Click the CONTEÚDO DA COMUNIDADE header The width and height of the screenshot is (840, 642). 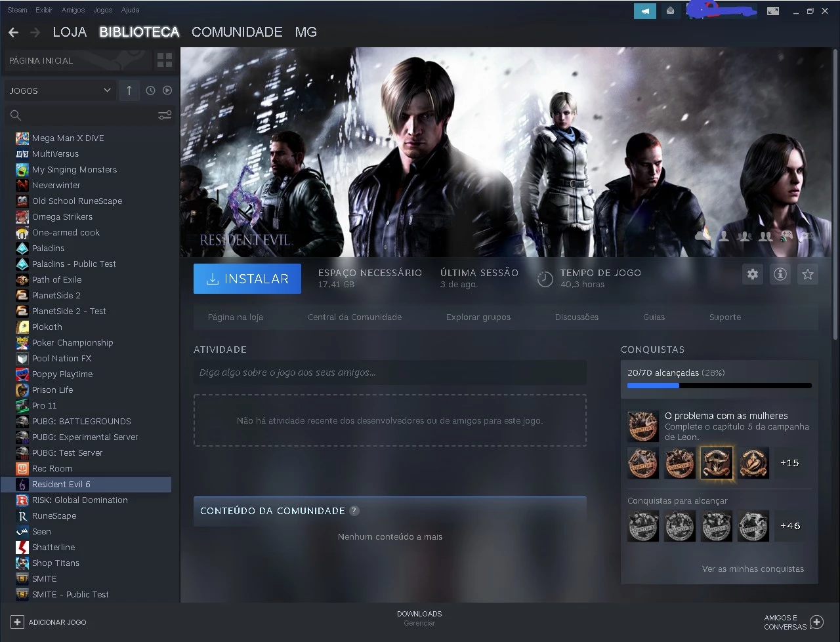[390, 511]
